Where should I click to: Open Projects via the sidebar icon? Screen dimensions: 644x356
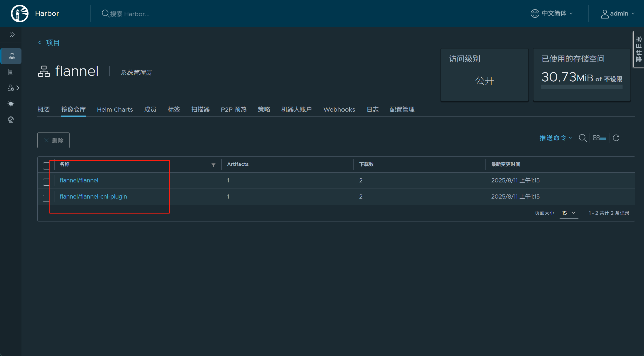(x=12, y=56)
